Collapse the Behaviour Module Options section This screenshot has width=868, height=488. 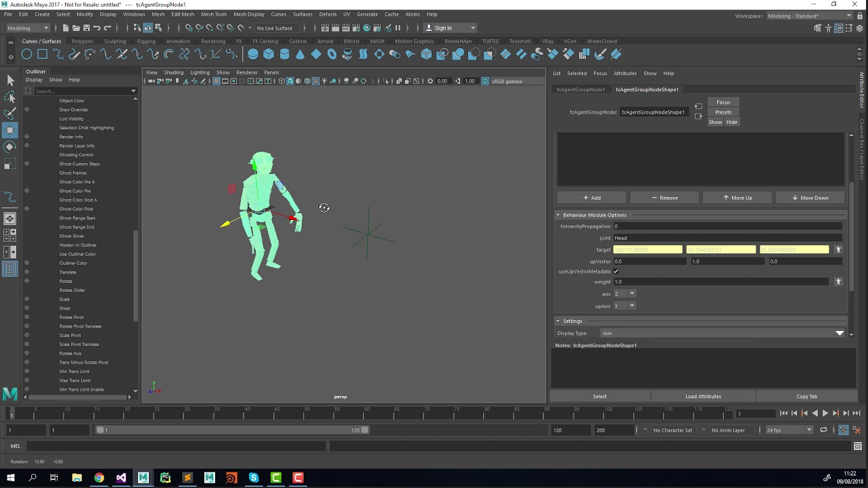[x=559, y=215]
